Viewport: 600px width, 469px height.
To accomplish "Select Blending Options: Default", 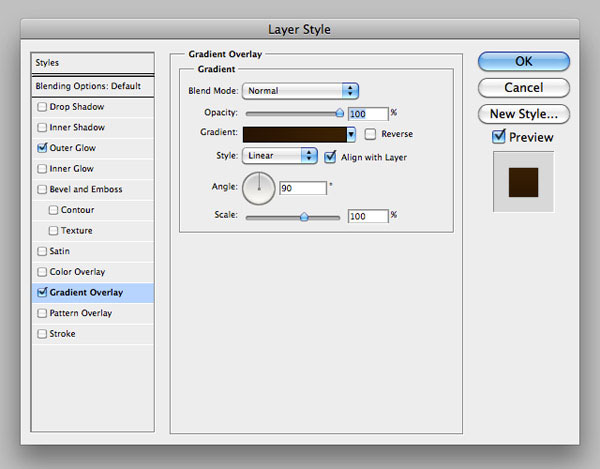I will pos(91,86).
